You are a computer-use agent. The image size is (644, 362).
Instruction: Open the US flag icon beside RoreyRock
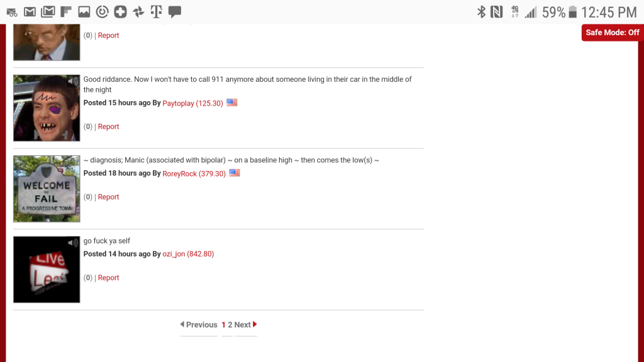235,173
